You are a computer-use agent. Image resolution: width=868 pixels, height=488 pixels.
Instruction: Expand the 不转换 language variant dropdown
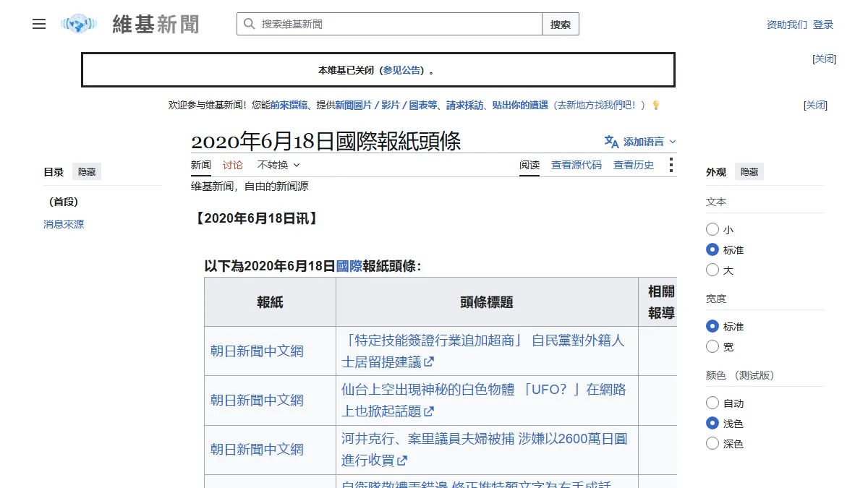pyautogui.click(x=278, y=165)
